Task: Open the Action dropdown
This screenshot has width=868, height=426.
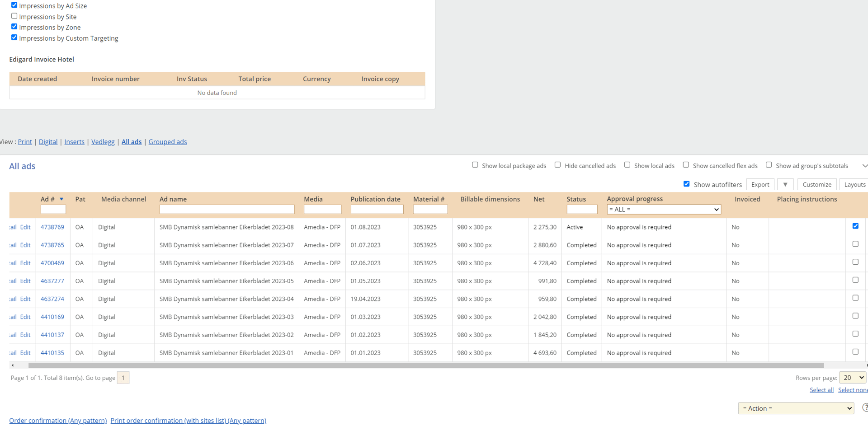Action: click(796, 408)
